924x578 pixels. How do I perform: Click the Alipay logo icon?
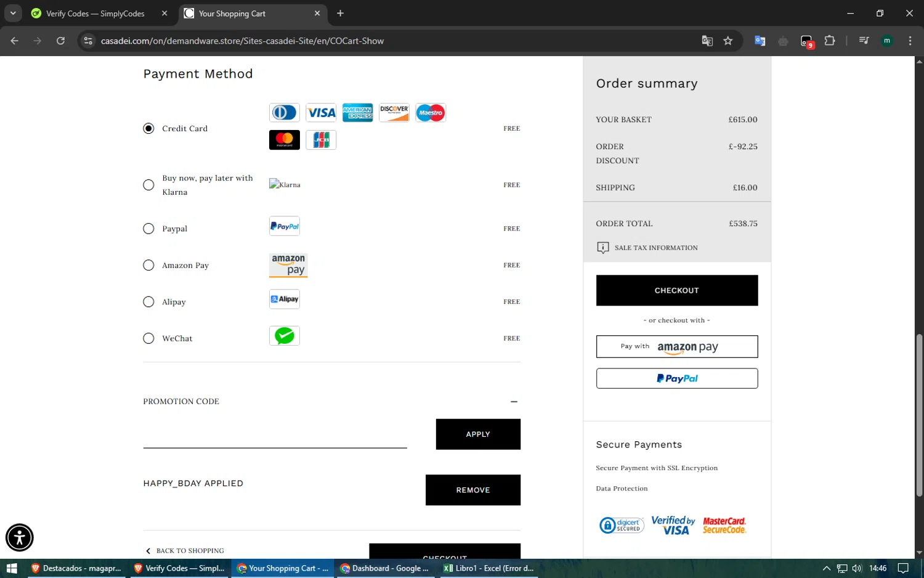coord(285,299)
